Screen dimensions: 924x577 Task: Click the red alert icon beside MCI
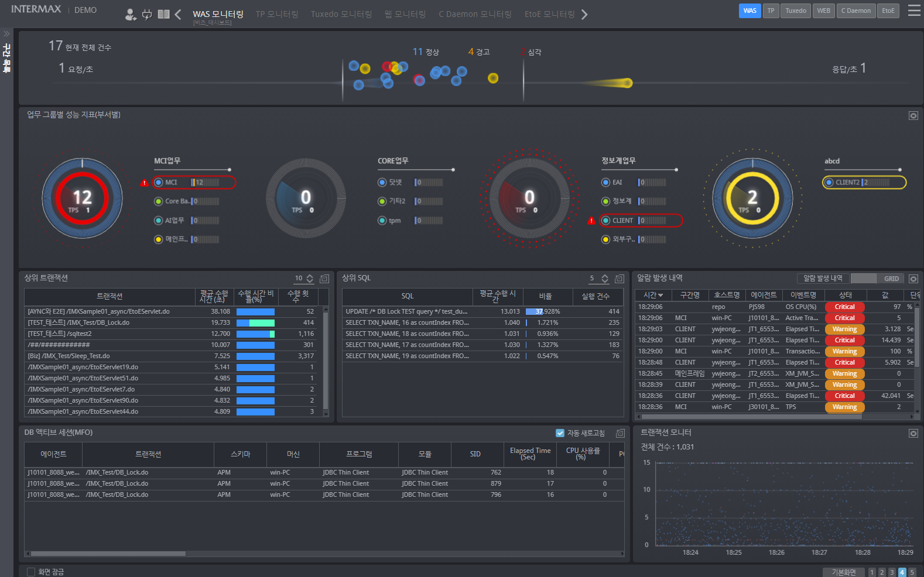point(145,183)
